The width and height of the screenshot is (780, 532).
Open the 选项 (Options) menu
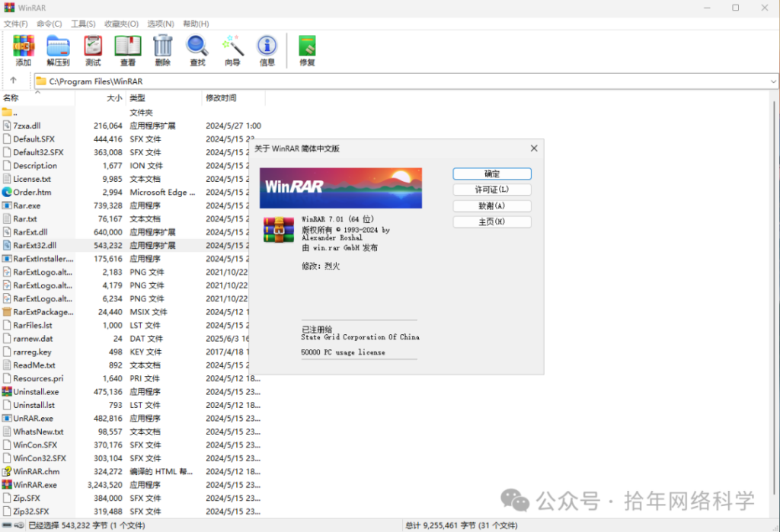(x=160, y=24)
